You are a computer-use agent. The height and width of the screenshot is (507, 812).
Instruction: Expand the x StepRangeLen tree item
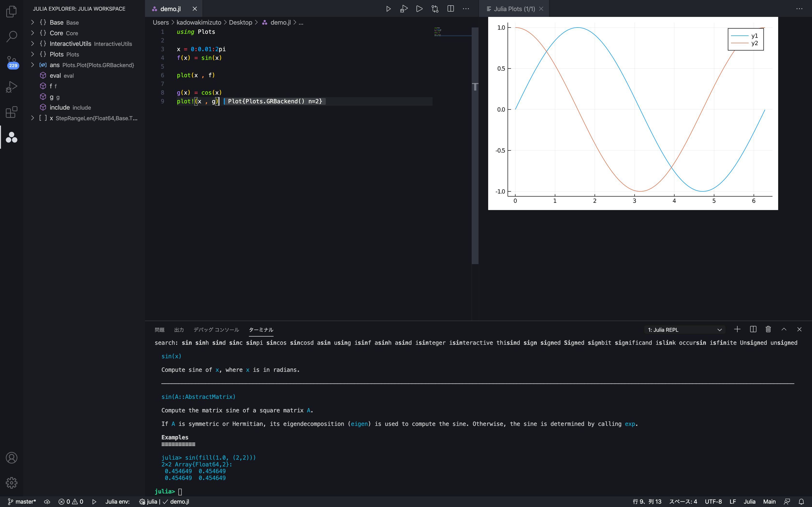(33, 117)
